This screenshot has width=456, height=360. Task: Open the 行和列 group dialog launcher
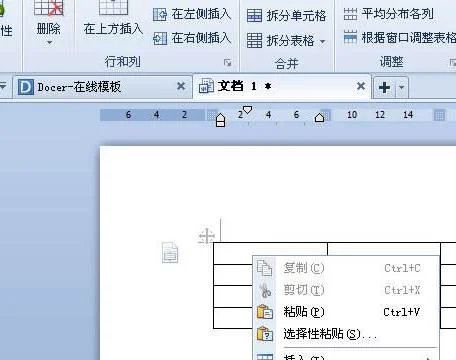pos(228,62)
